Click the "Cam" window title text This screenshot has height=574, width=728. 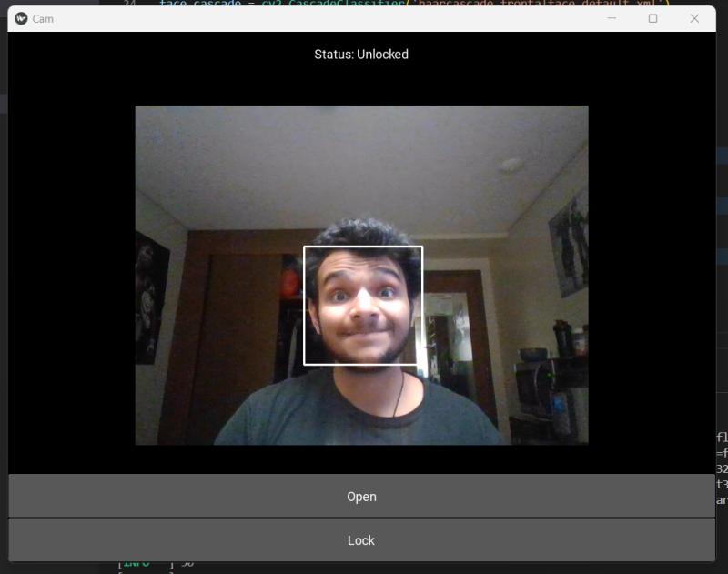pos(43,18)
